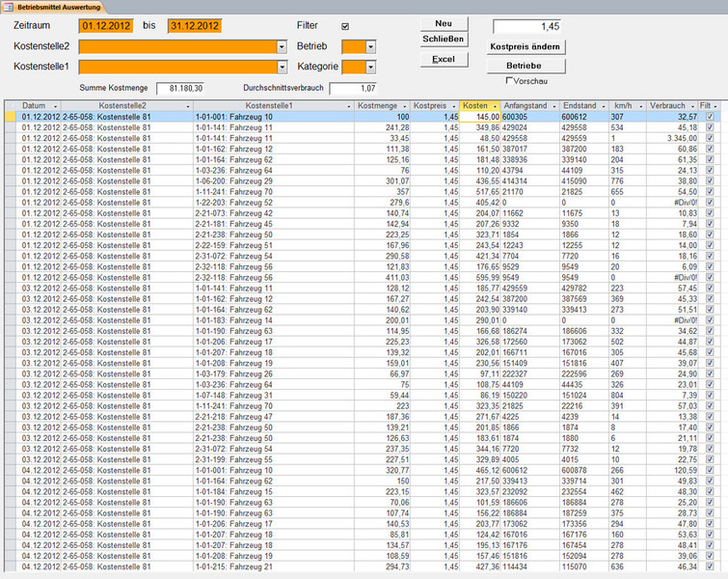The width and height of the screenshot is (728, 579).
Task: Open the Betriebe button
Action: coord(526,66)
